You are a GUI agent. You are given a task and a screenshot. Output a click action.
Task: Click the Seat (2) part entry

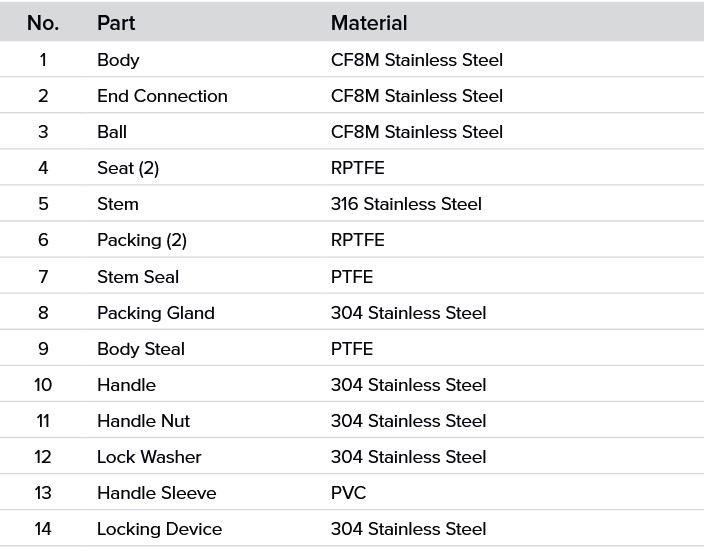pyautogui.click(x=128, y=168)
